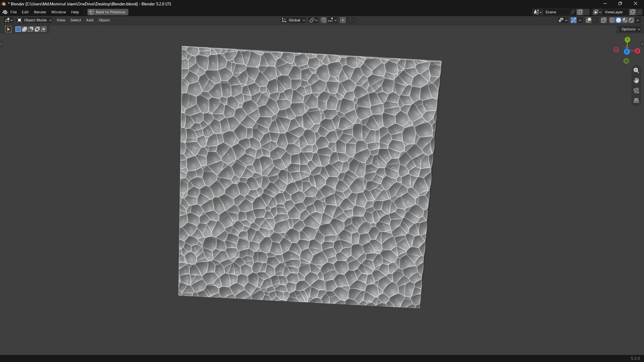Click the pin scene icon
644x362 pixels.
573,12
